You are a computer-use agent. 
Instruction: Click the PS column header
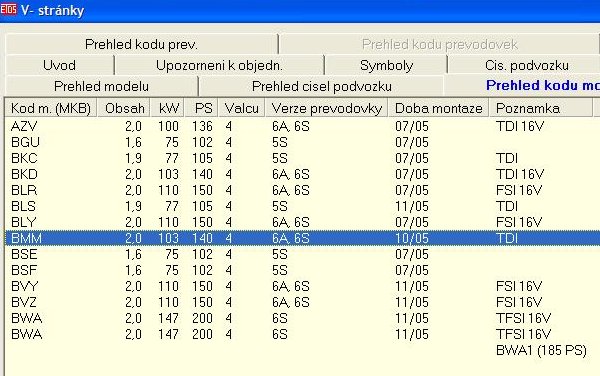201,108
